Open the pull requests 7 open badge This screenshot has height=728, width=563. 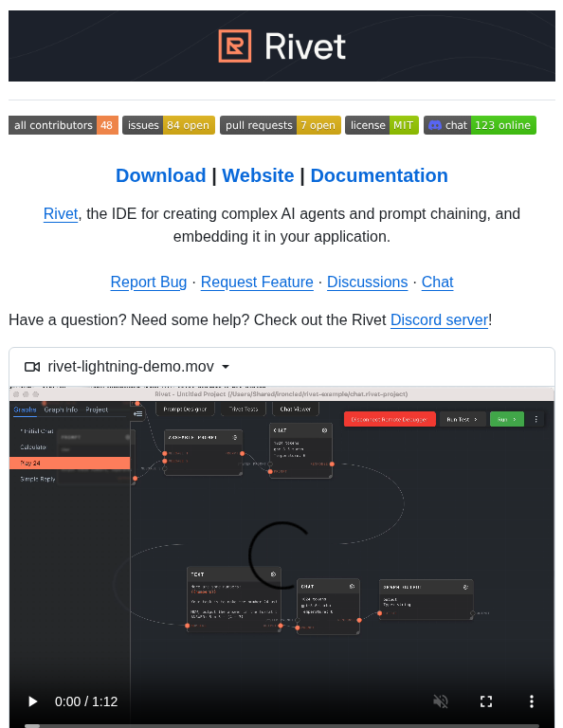[281, 125]
